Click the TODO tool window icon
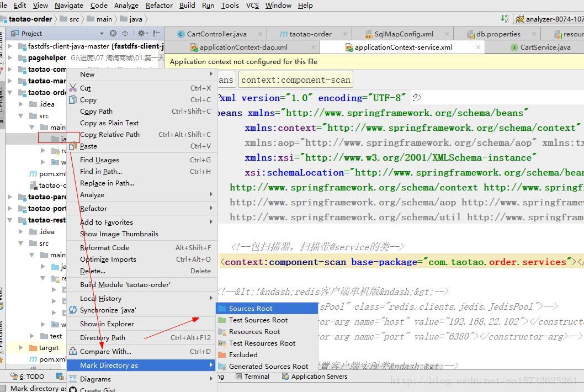 tap(14, 377)
